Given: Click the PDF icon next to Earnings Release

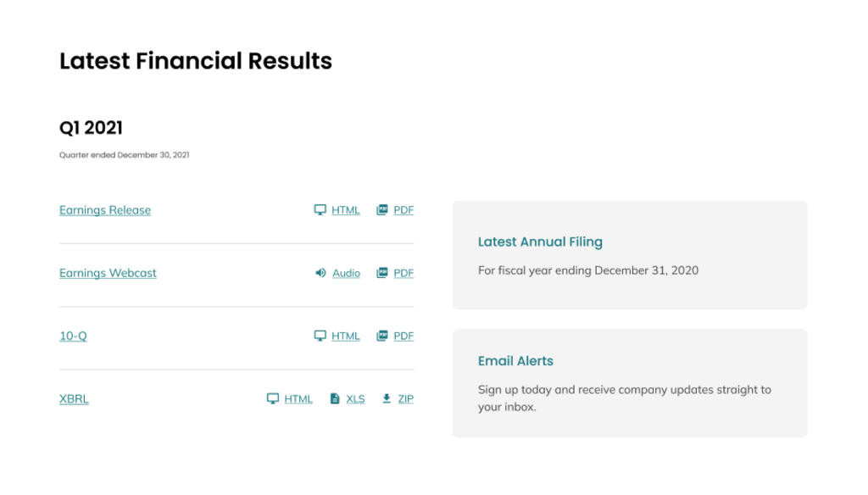Looking at the screenshot, I should click(381, 209).
